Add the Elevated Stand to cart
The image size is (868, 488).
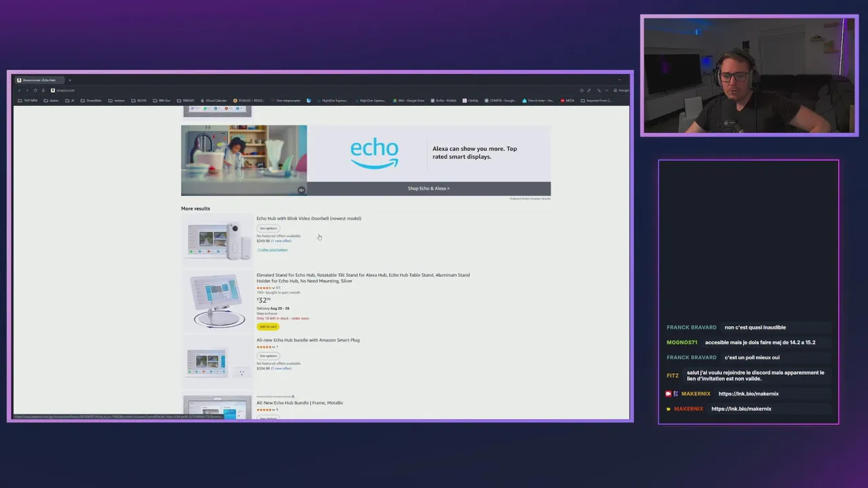(268, 327)
